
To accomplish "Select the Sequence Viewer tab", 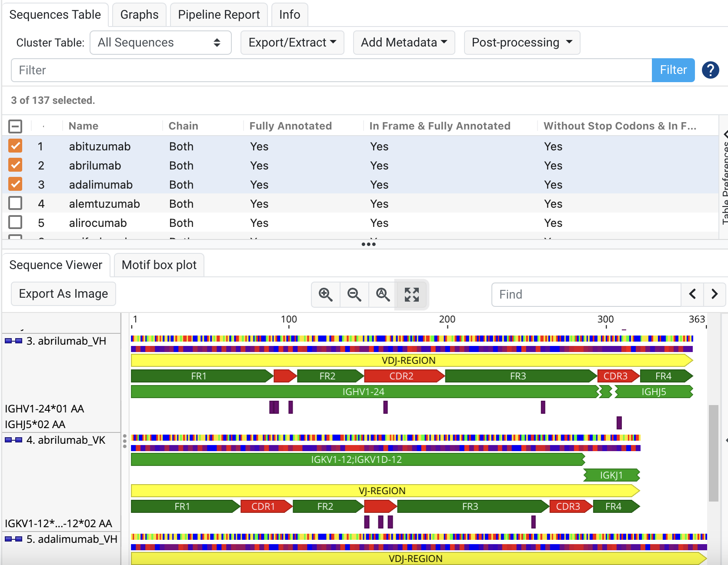I will click(x=56, y=265).
